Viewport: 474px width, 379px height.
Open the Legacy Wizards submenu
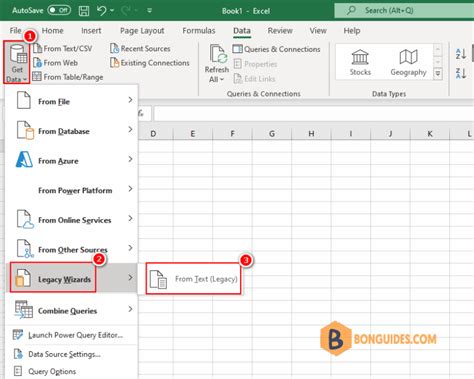(x=72, y=278)
